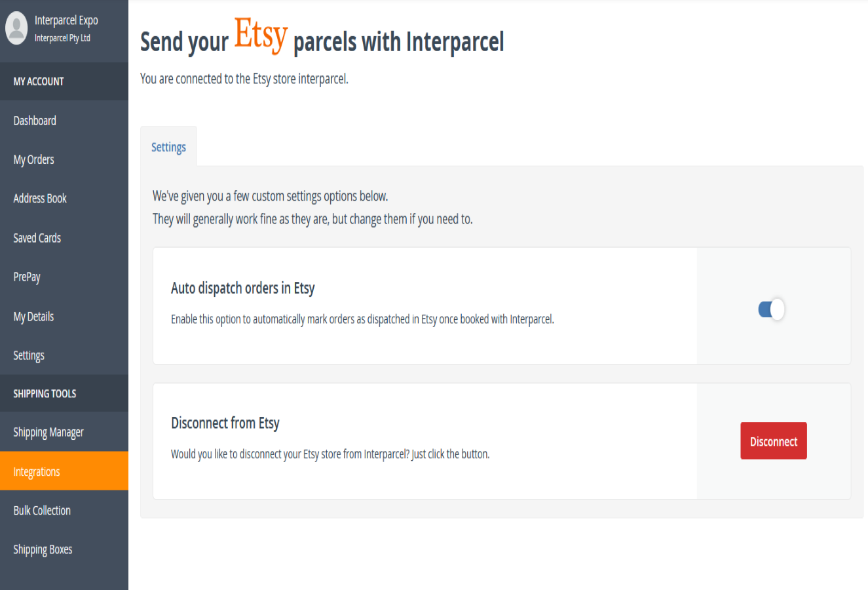The width and height of the screenshot is (868, 590).
Task: Go to My Orders
Action: click(x=33, y=159)
